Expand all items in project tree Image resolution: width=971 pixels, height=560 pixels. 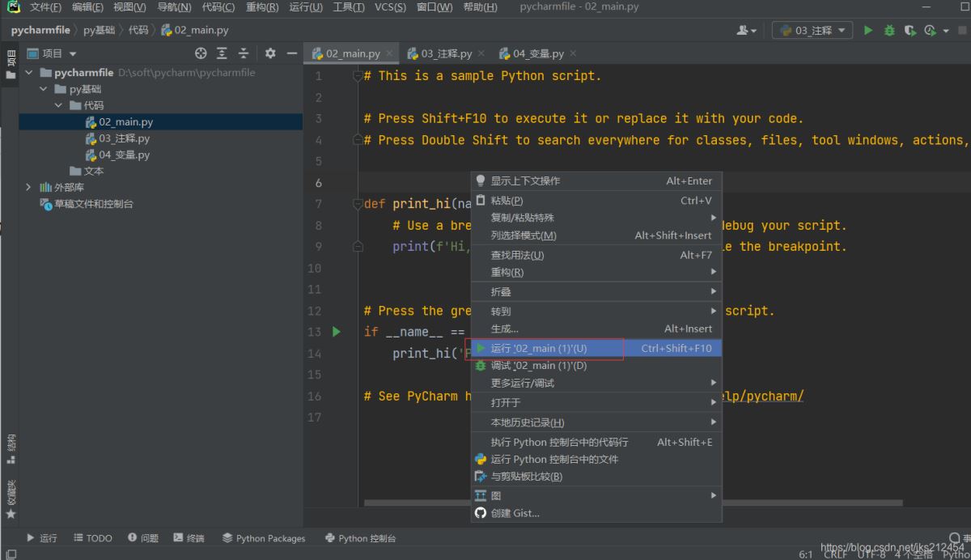tap(223, 53)
